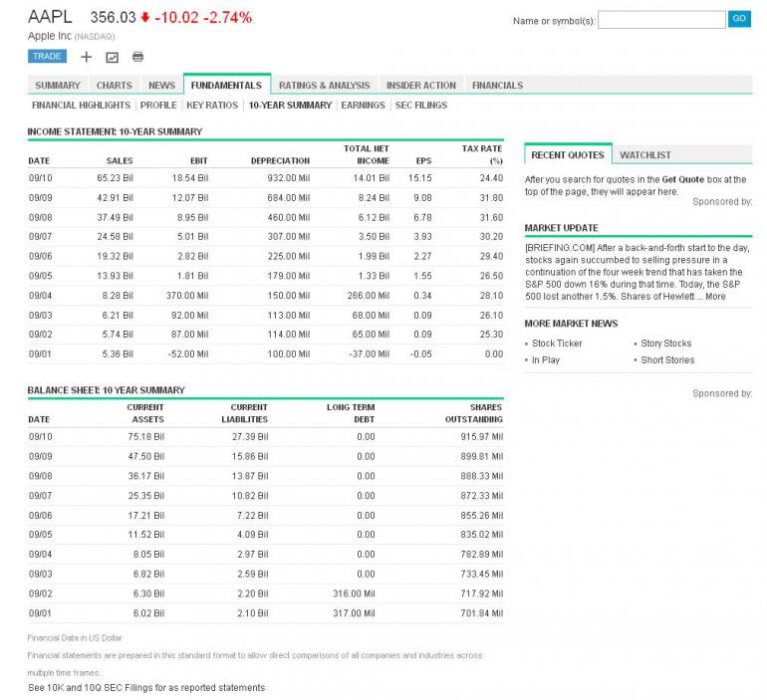Click net income value 14.01 Bil
This screenshot has height=700, width=767.
[x=372, y=178]
